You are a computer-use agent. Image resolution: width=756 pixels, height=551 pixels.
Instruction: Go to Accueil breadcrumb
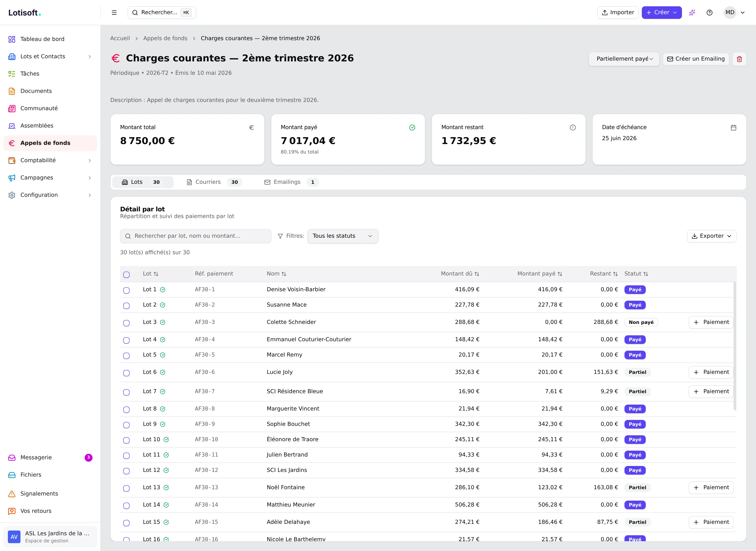coord(120,38)
